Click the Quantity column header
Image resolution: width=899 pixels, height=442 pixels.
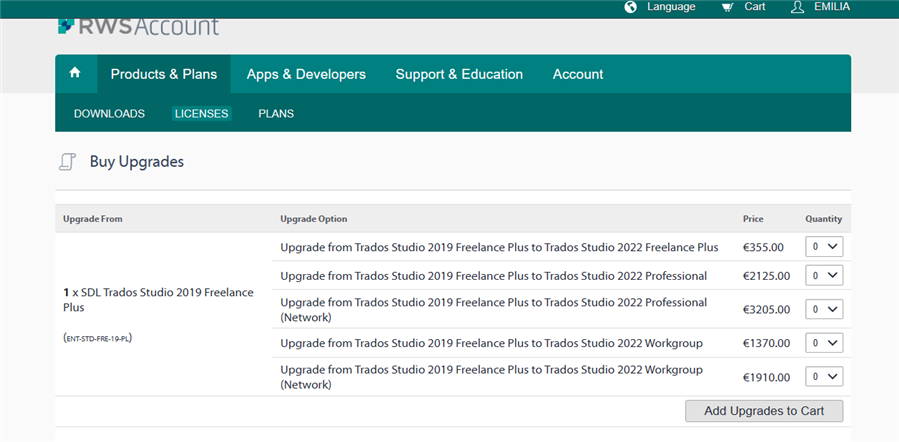824,219
